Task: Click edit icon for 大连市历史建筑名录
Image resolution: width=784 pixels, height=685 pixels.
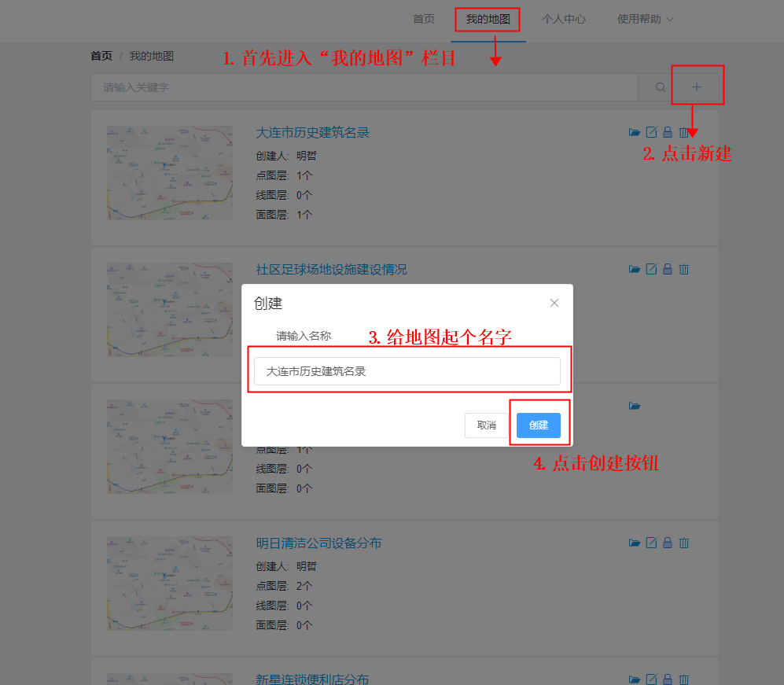Action: (651, 132)
